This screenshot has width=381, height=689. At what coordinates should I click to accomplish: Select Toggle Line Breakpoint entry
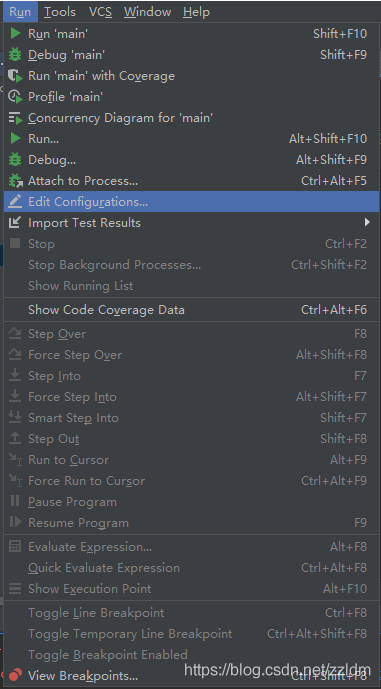pyautogui.click(x=192, y=613)
